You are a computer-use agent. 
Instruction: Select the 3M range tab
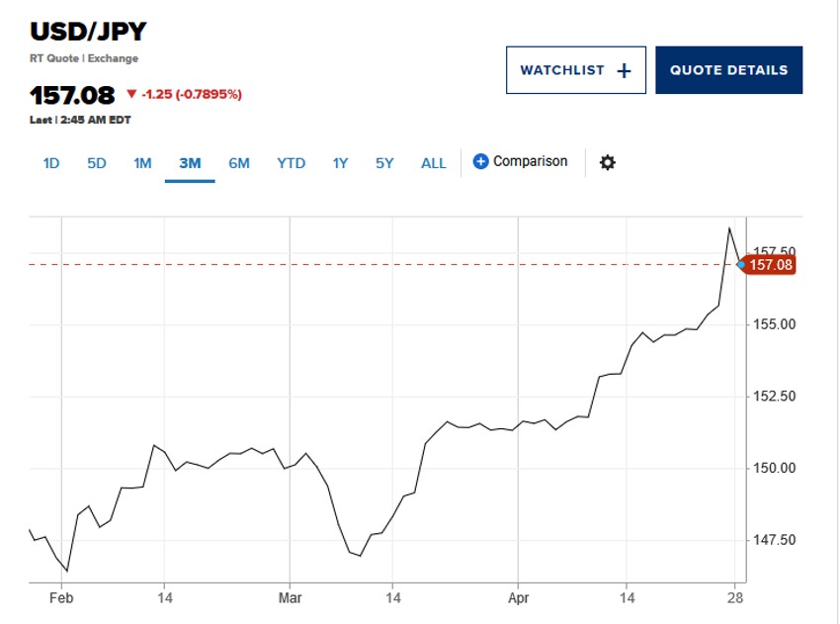[190, 163]
